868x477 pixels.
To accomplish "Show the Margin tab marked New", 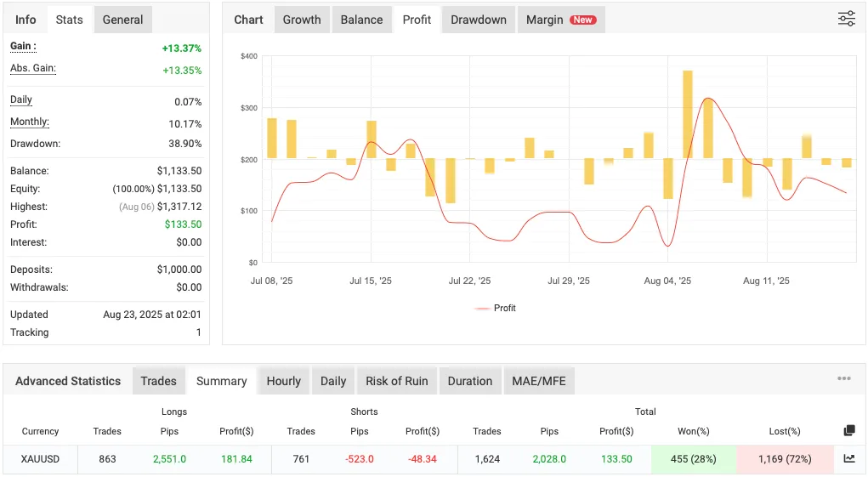I will pyautogui.click(x=560, y=20).
